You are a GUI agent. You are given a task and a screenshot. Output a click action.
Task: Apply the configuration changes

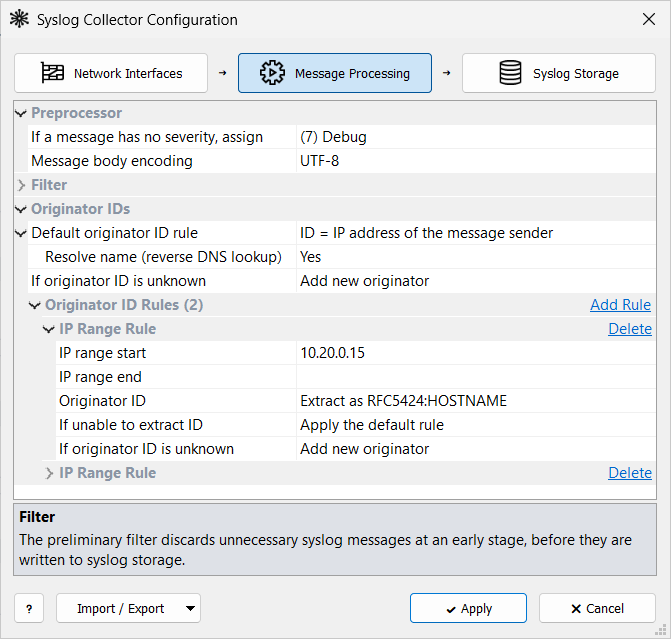[468, 608]
